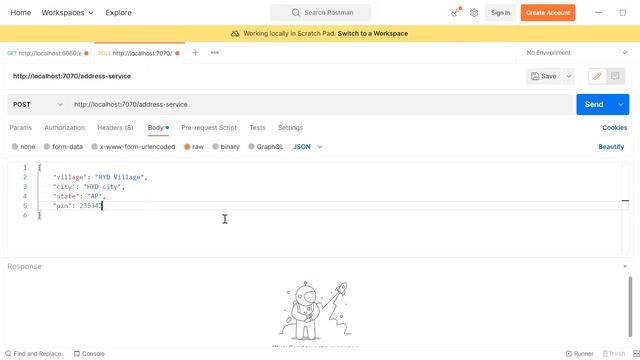The width and height of the screenshot is (640, 360).
Task: Click the cloud offline Scratch Pad icon
Action: pos(235,33)
